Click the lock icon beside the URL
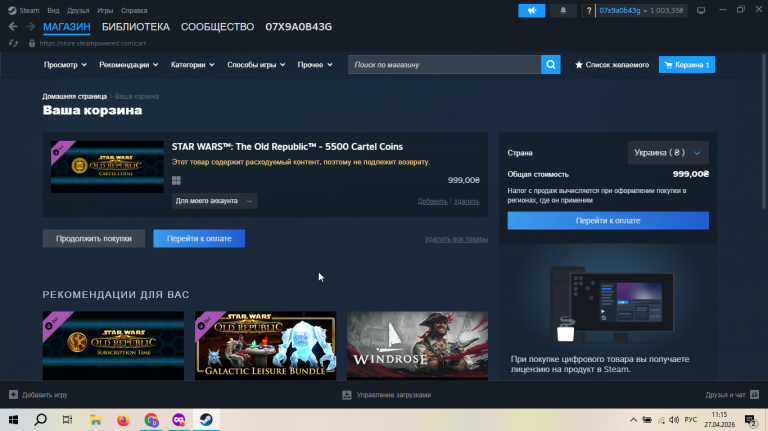Viewport: 768px width, 431px height. pos(32,43)
